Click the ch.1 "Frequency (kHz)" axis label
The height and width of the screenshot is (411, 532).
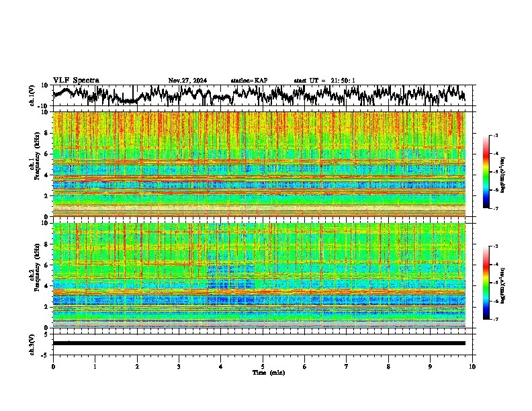[37, 156]
